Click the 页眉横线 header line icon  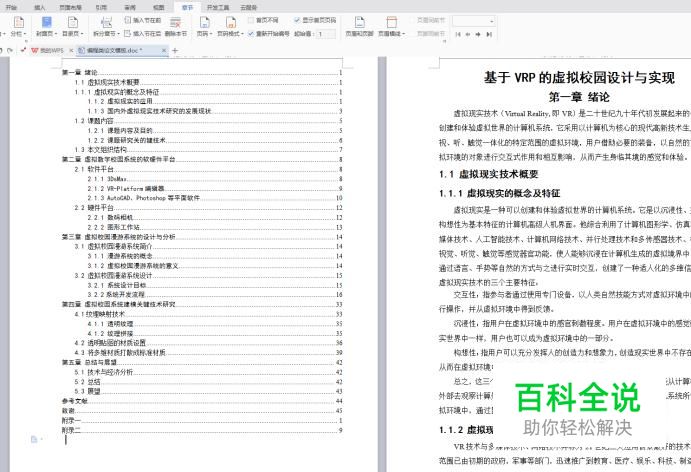tap(391, 22)
